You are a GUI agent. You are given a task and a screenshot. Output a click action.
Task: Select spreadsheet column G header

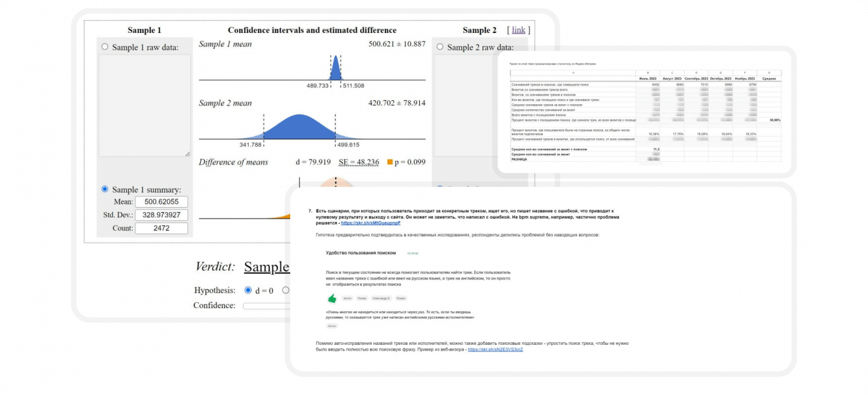coord(769,72)
